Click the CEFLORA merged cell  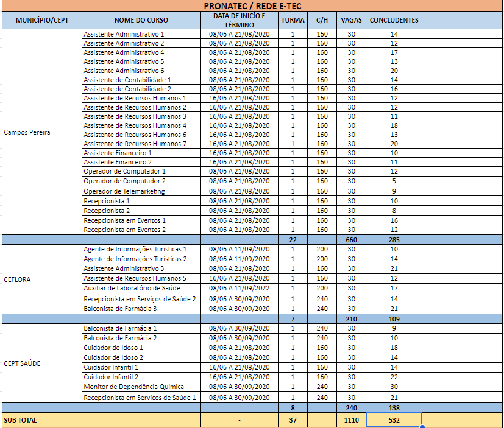tap(41, 279)
